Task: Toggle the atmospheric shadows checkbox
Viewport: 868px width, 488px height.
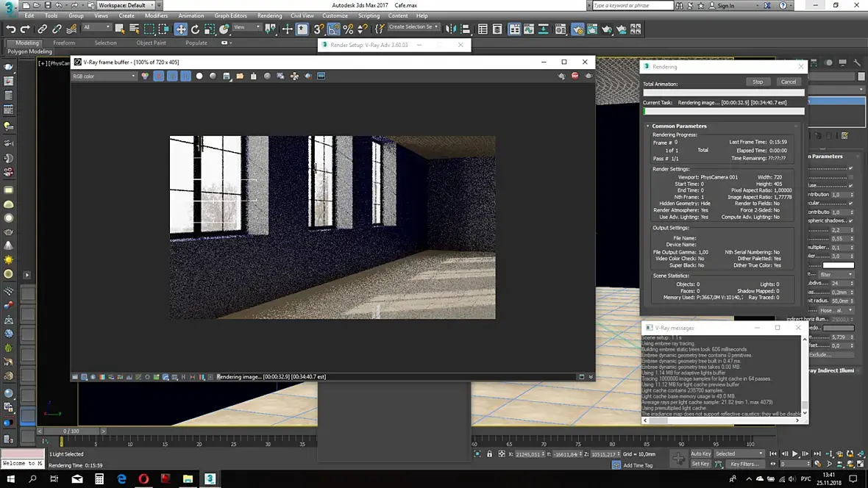Action: tap(851, 220)
